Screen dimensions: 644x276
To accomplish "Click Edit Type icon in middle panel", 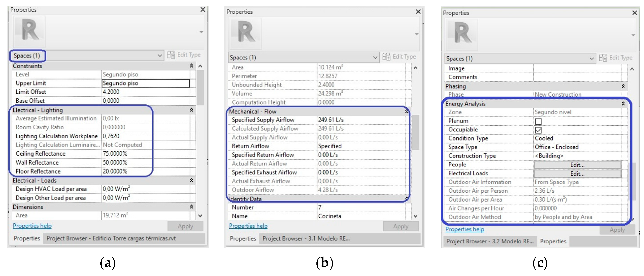I will (x=386, y=57).
